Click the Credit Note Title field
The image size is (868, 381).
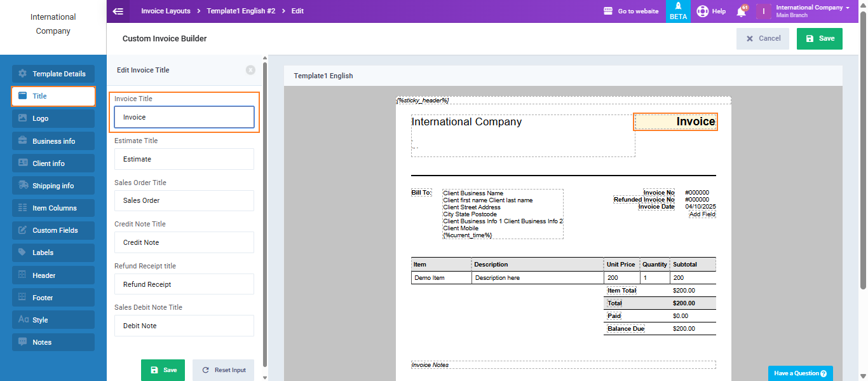[x=184, y=242]
